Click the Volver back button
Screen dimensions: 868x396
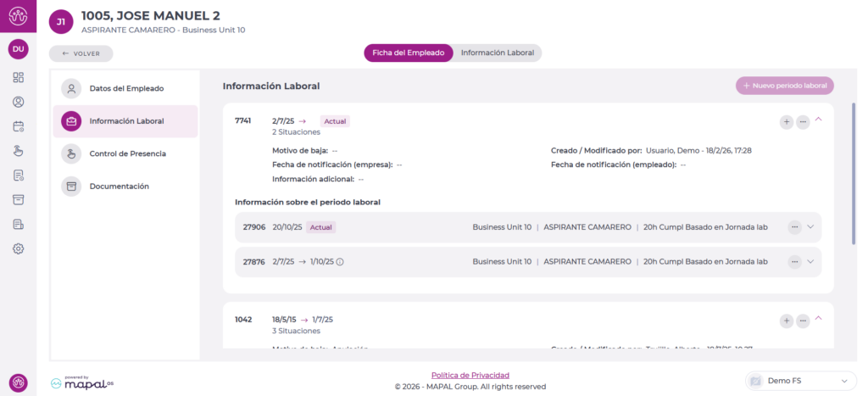click(x=81, y=53)
